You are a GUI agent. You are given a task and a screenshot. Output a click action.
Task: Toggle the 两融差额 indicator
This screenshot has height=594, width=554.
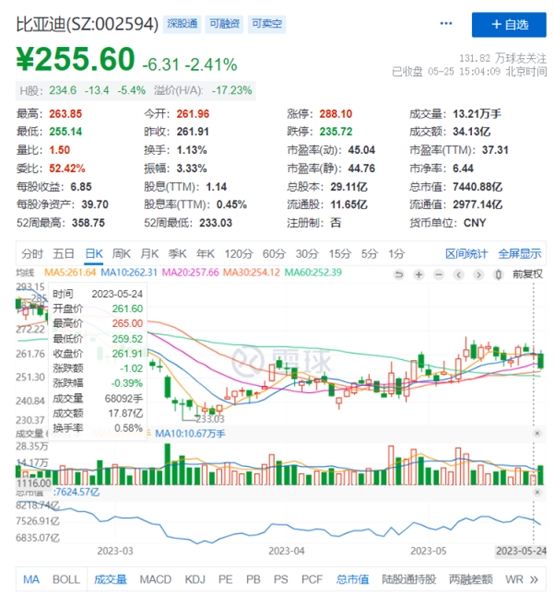click(x=471, y=579)
